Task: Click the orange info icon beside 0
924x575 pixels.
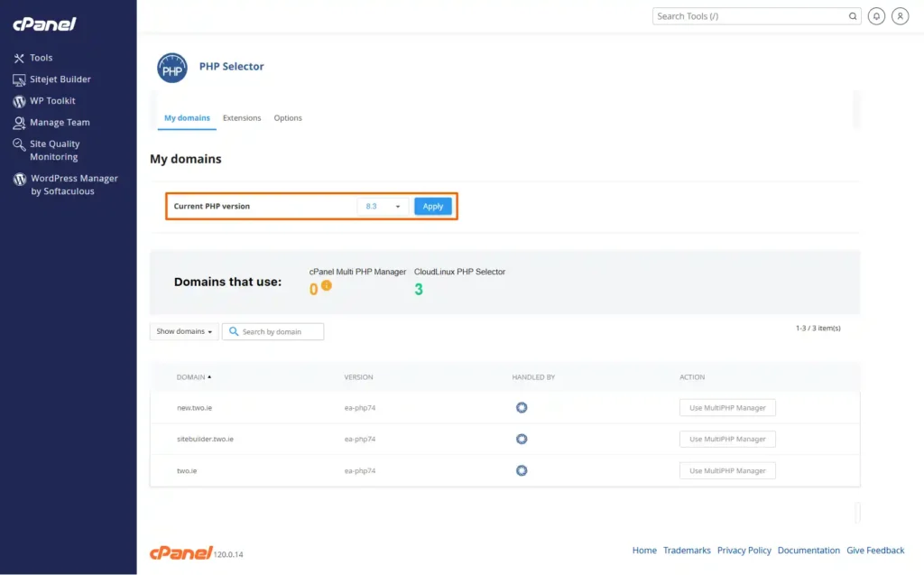Action: [x=327, y=285]
